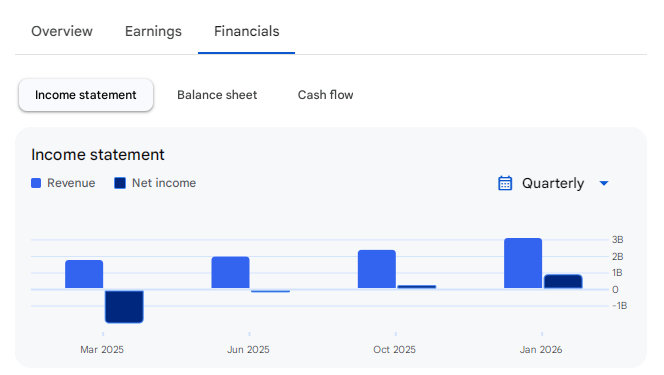
Task: Click the calendar icon next to Quarterly
Action: 505,183
